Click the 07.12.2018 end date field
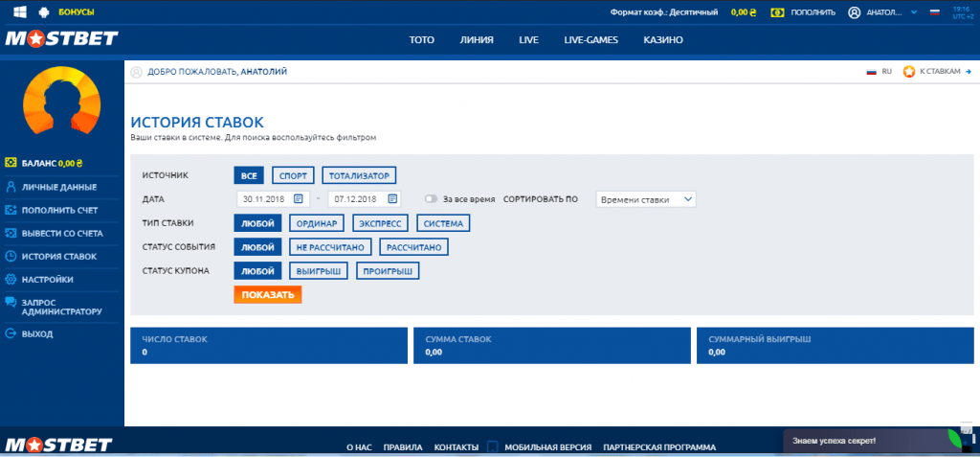Image resolution: width=980 pixels, height=457 pixels. pyautogui.click(x=364, y=199)
